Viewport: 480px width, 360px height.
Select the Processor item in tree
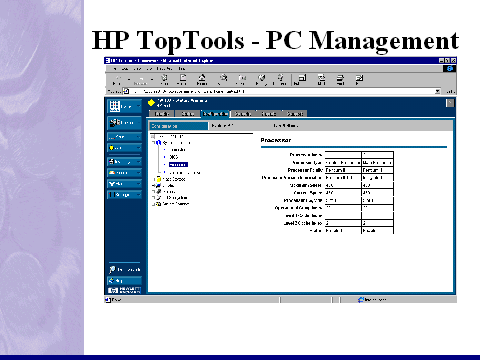(x=178, y=165)
